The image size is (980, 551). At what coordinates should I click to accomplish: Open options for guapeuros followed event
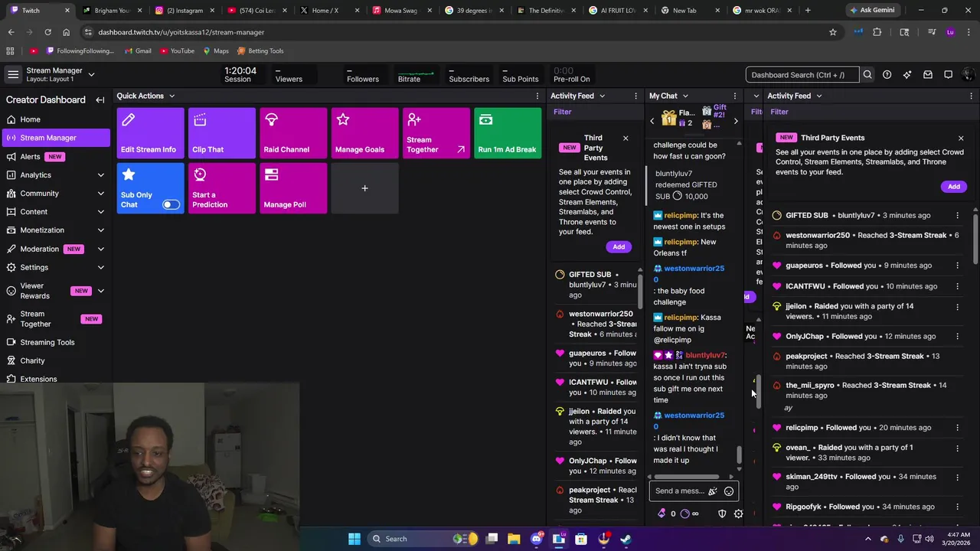tap(957, 266)
